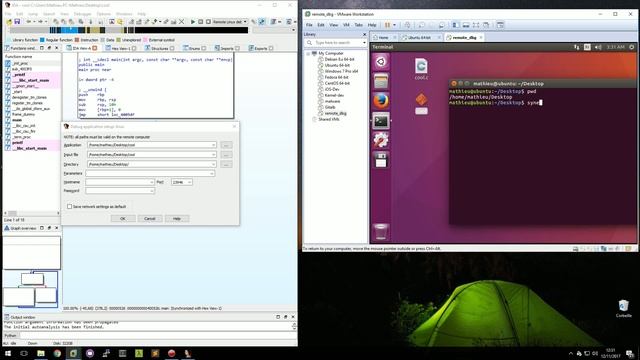
Task: Open the Debugger menu in IDA
Action: click(x=82, y=14)
